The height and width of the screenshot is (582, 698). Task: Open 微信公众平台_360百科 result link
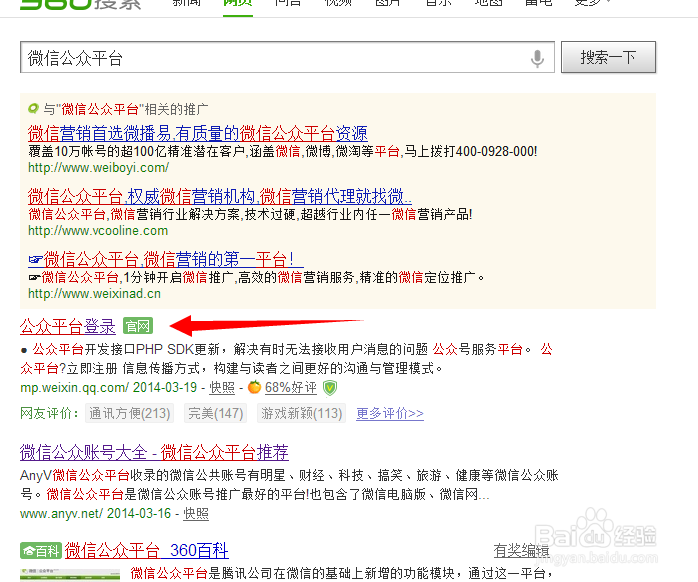[x=146, y=551]
